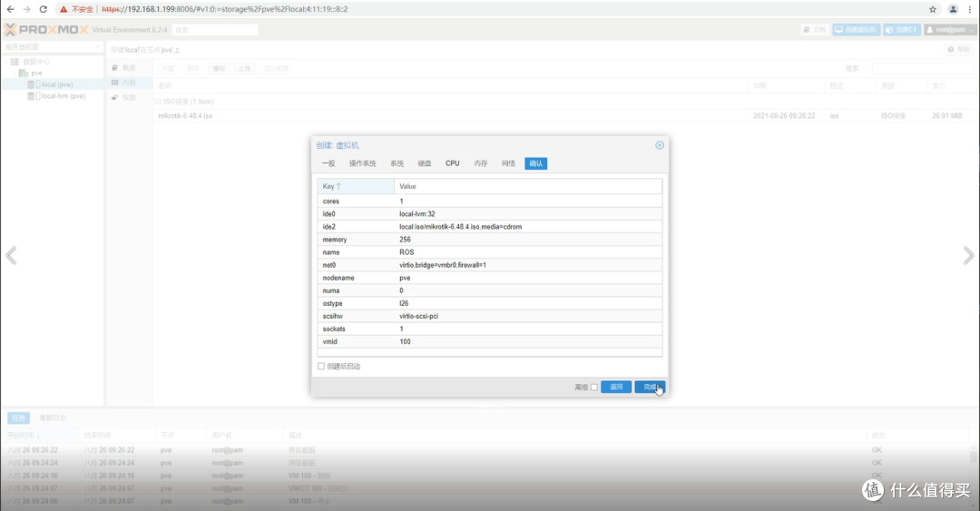Click browser forward arrow
The height and width of the screenshot is (511, 980).
pos(26,9)
